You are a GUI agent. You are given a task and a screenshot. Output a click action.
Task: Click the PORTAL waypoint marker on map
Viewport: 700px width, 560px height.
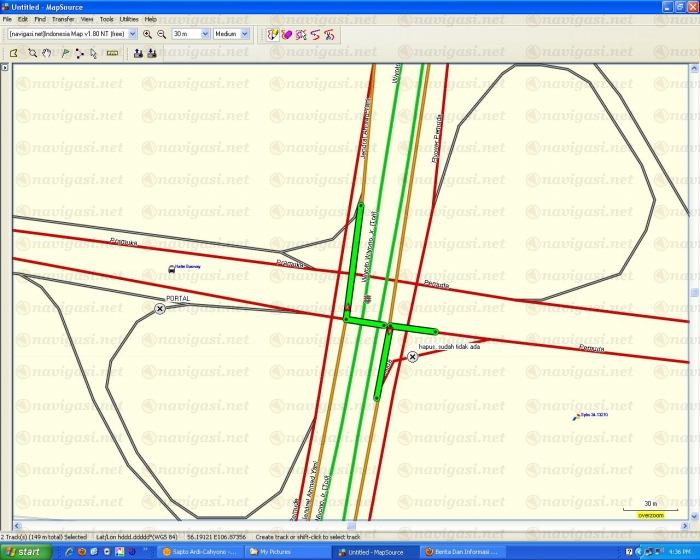coord(160,310)
